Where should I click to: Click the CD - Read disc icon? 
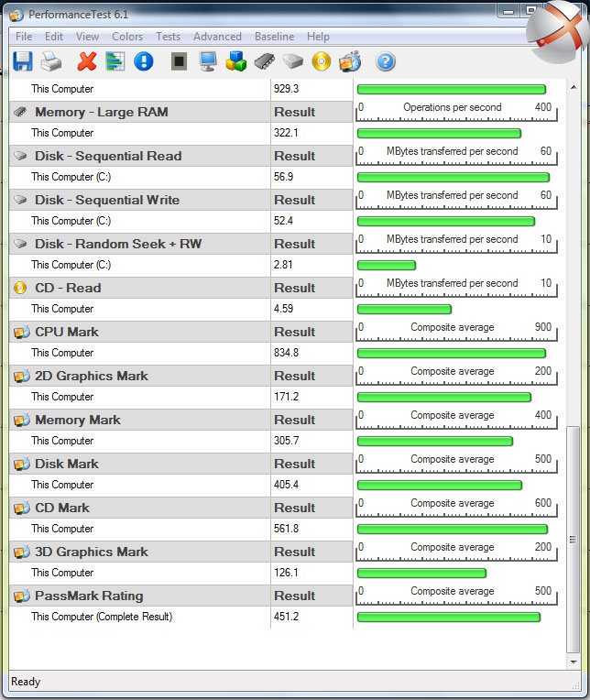(x=20, y=288)
